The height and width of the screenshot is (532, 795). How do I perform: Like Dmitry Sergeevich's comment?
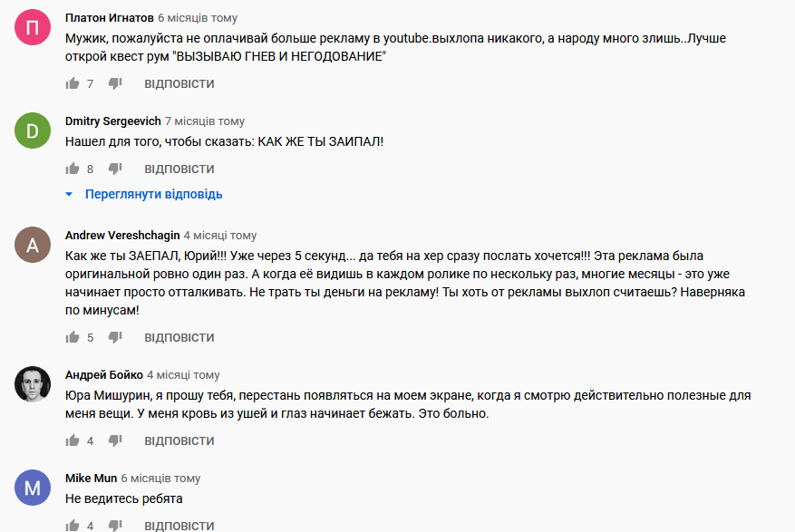[73, 169]
